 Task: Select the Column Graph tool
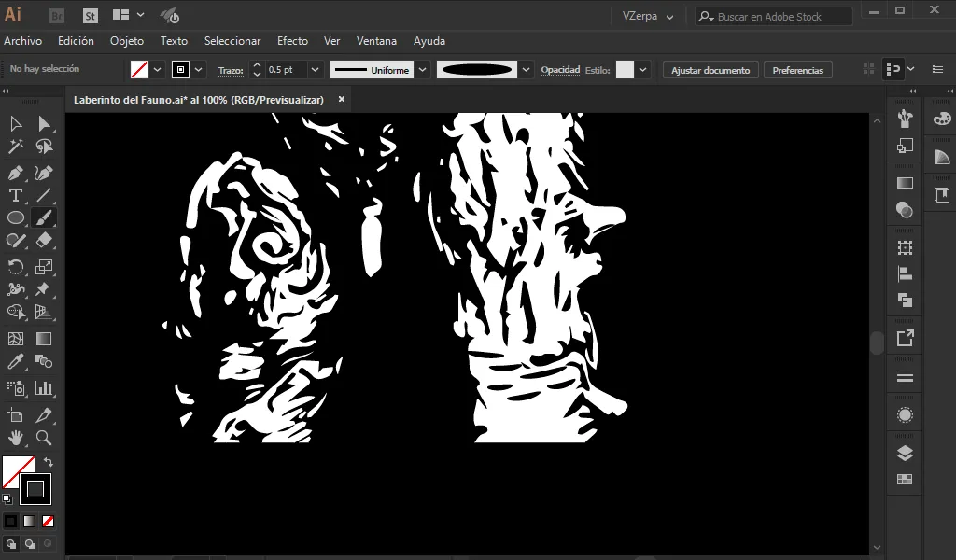click(x=44, y=388)
